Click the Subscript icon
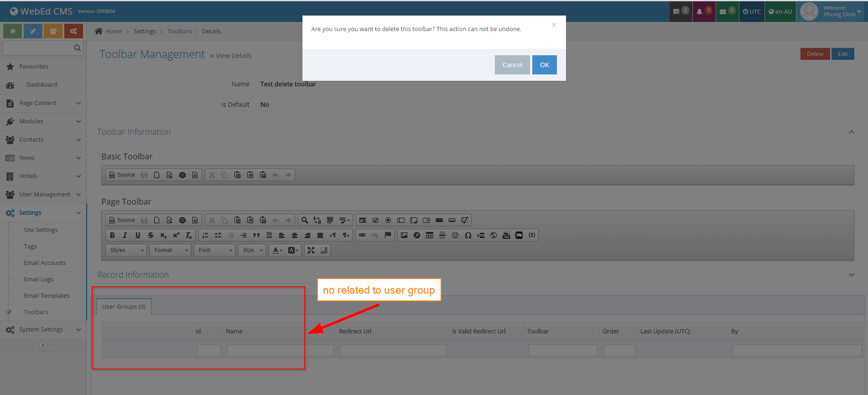 click(163, 235)
